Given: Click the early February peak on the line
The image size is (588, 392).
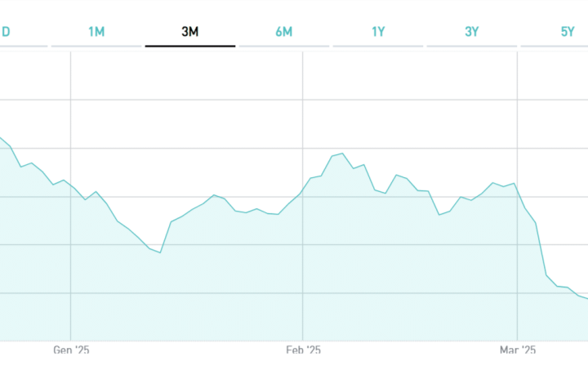Looking at the screenshot, I should (342, 154).
